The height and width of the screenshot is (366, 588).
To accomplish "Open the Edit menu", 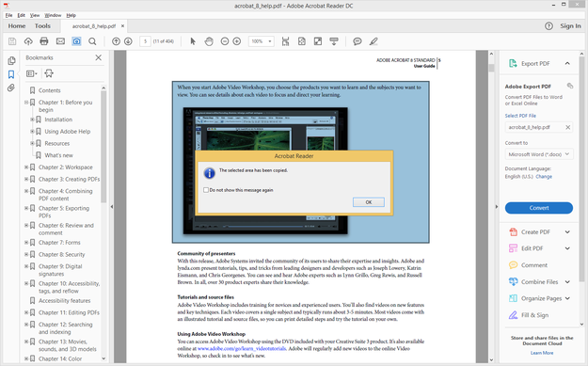I will coord(22,15).
